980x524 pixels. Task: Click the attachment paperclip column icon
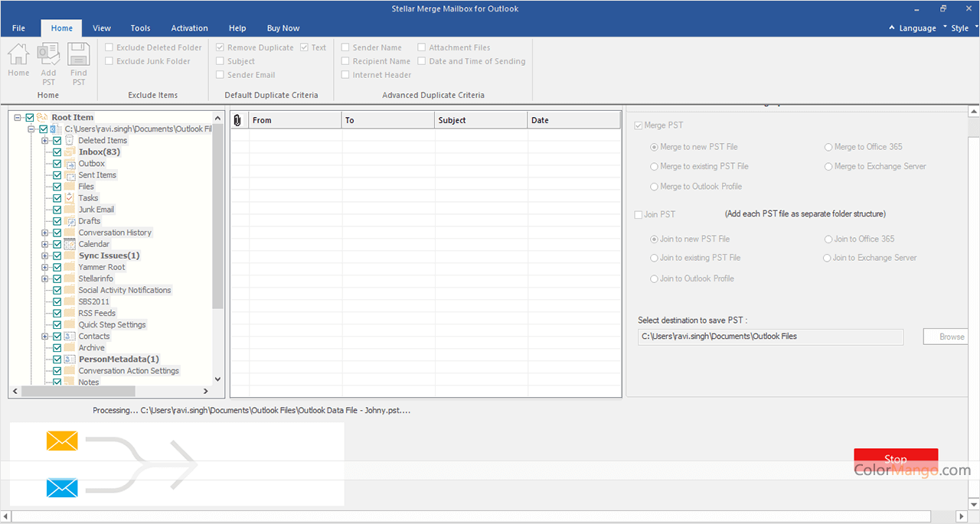[237, 120]
